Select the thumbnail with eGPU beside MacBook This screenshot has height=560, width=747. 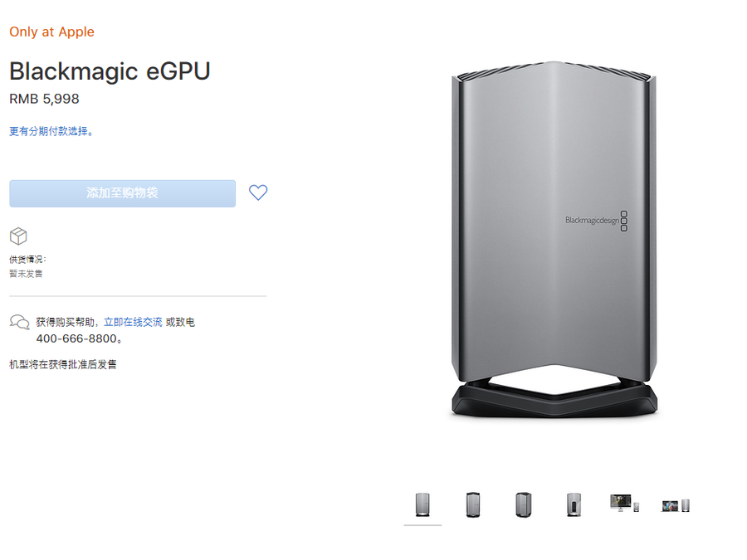click(x=676, y=504)
